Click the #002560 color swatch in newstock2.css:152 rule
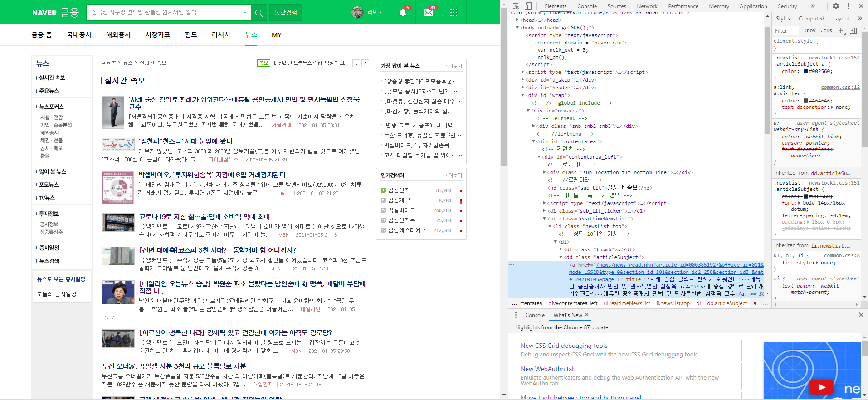868x400 pixels. coord(806,71)
